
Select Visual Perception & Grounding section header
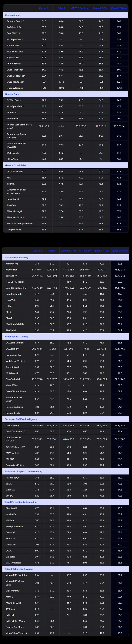tap(66, 502)
